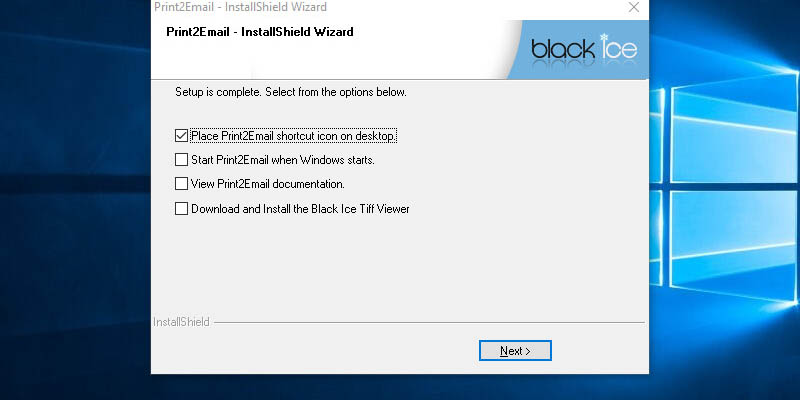Click label text 'Start Print2Email when Windows starts'
This screenshot has width=800, height=400.
tap(282, 159)
